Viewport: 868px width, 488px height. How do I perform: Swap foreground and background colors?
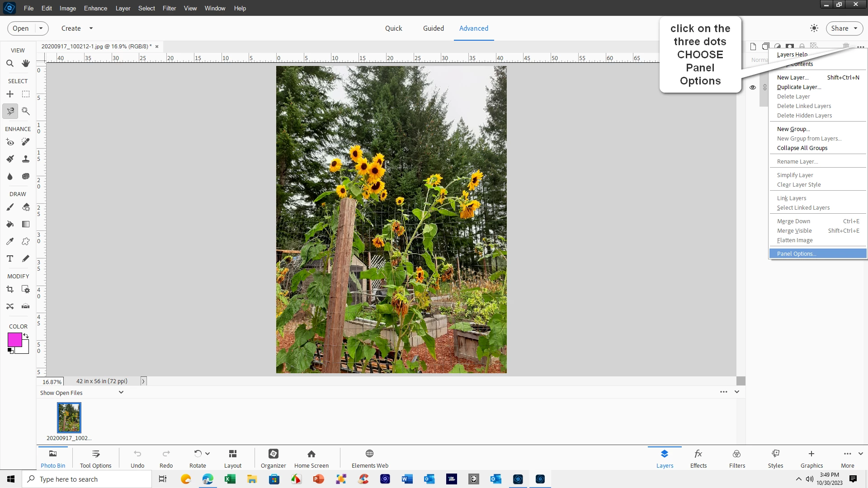[x=26, y=336]
